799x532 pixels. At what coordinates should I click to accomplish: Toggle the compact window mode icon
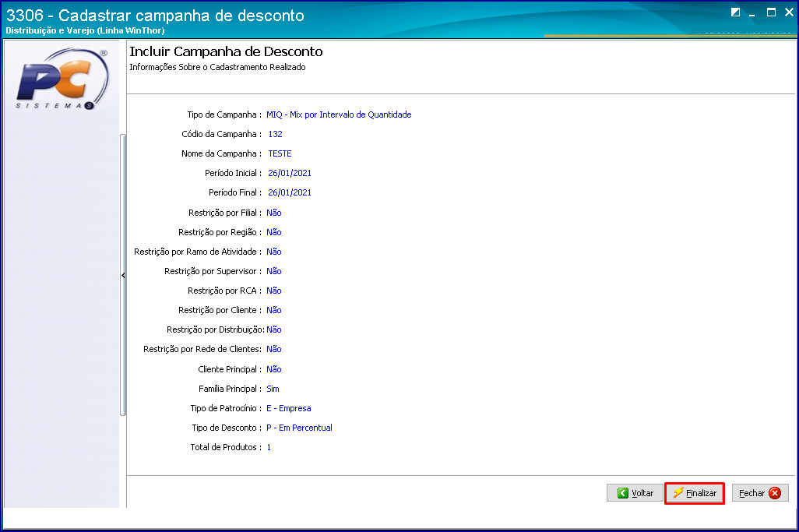coord(735,12)
